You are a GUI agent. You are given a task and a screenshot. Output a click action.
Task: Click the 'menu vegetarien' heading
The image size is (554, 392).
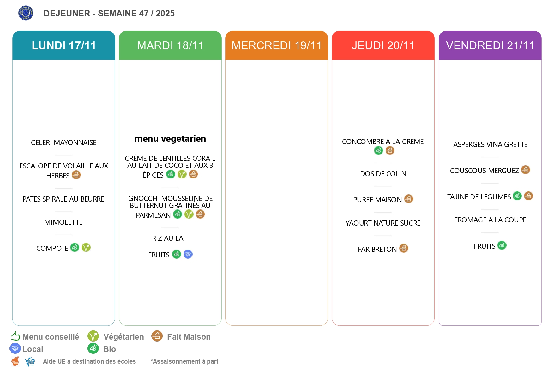tap(170, 138)
